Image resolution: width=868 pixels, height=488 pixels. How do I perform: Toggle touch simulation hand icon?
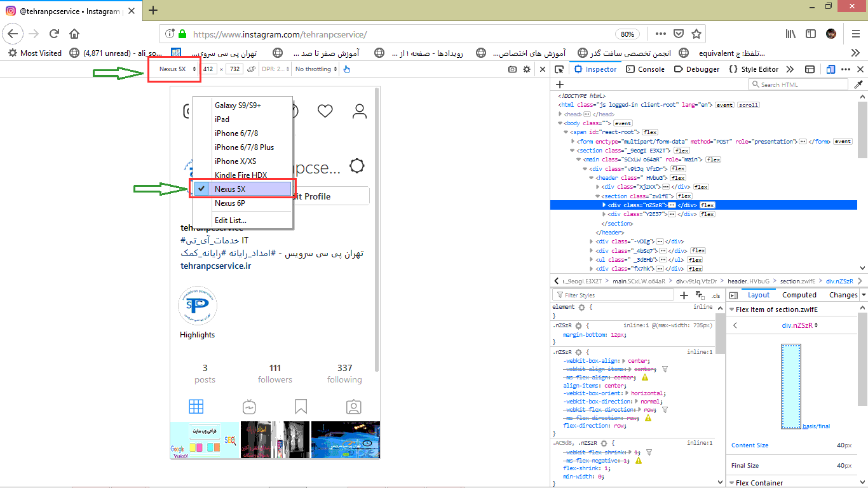coord(346,69)
